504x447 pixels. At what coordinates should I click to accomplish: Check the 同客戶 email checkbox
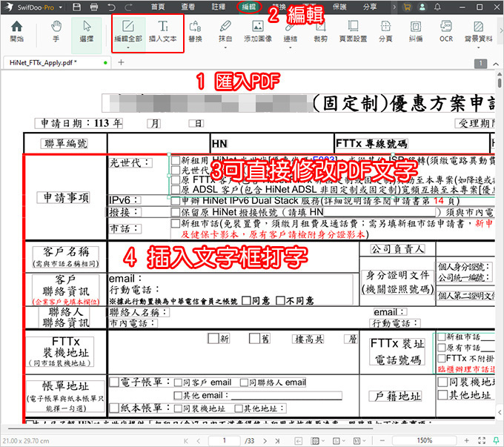pyautogui.click(x=178, y=383)
